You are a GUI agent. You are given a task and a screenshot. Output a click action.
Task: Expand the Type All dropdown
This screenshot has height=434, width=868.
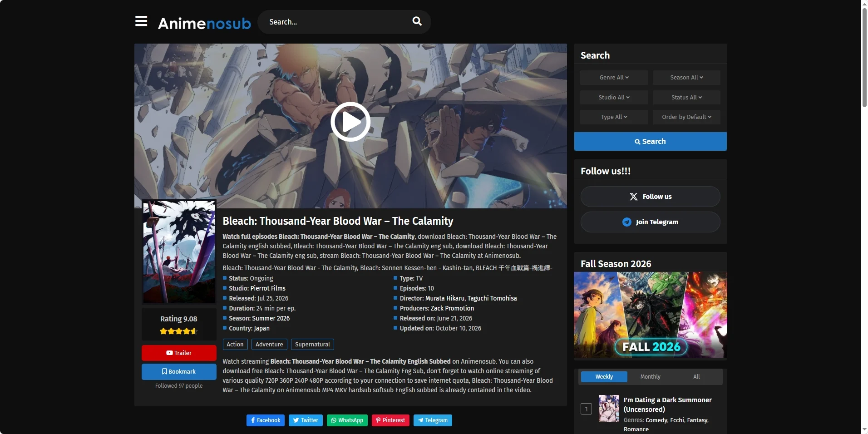point(614,117)
